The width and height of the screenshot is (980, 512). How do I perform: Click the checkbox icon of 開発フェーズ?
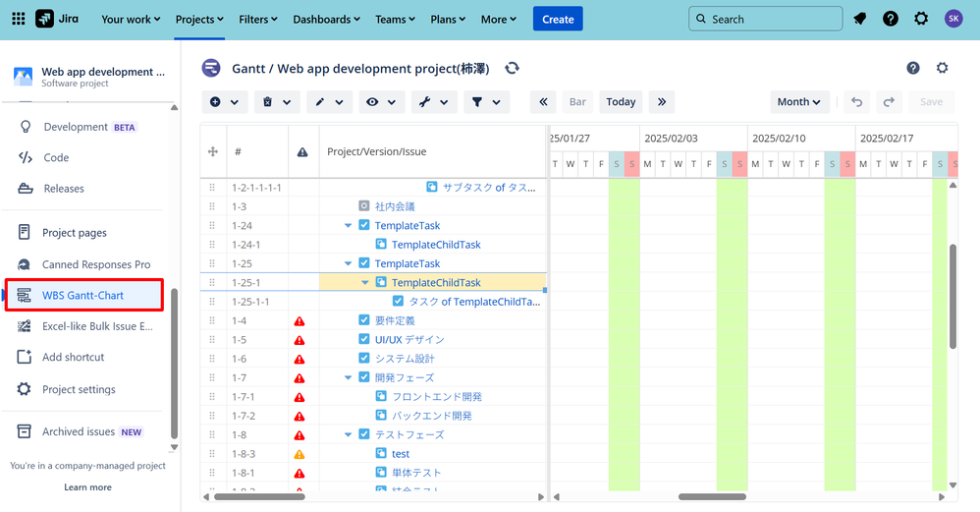pyautogui.click(x=364, y=377)
